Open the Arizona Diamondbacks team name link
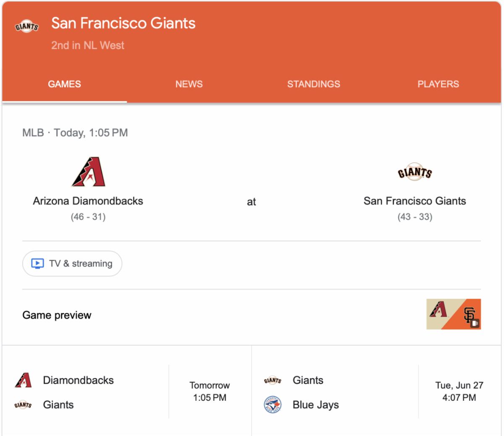 (x=88, y=201)
